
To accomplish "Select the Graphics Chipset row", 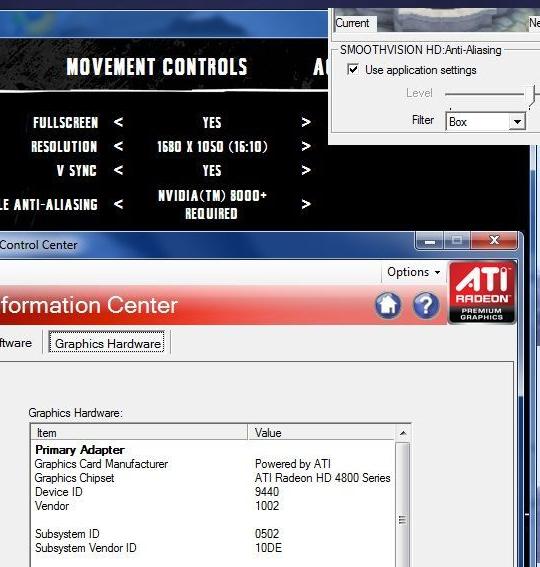I will tap(213, 478).
